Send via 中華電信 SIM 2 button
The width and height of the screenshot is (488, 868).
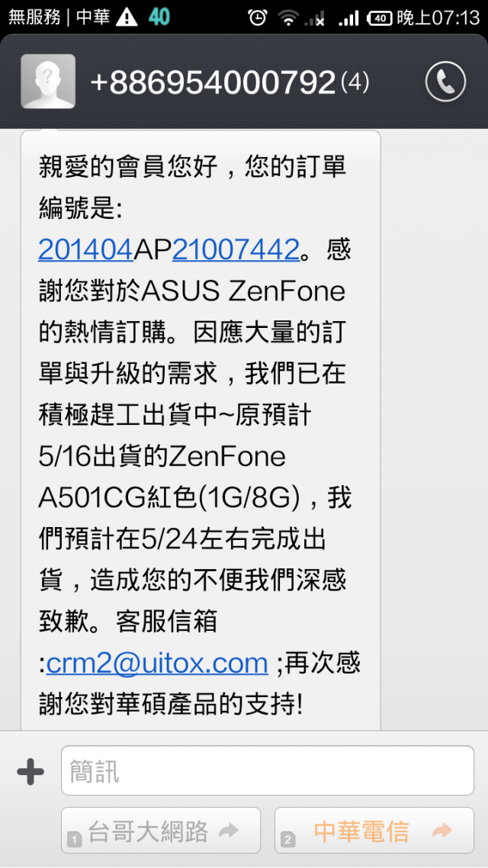(x=374, y=831)
